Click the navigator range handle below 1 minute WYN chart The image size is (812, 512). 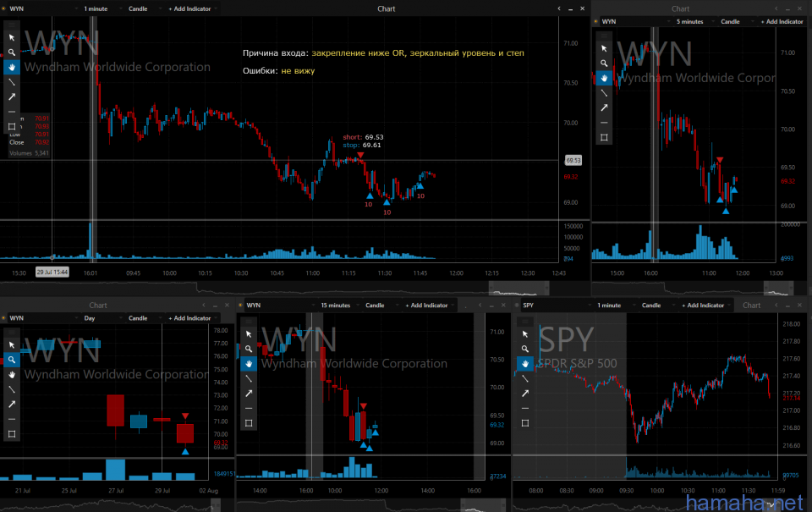[x=518, y=288]
